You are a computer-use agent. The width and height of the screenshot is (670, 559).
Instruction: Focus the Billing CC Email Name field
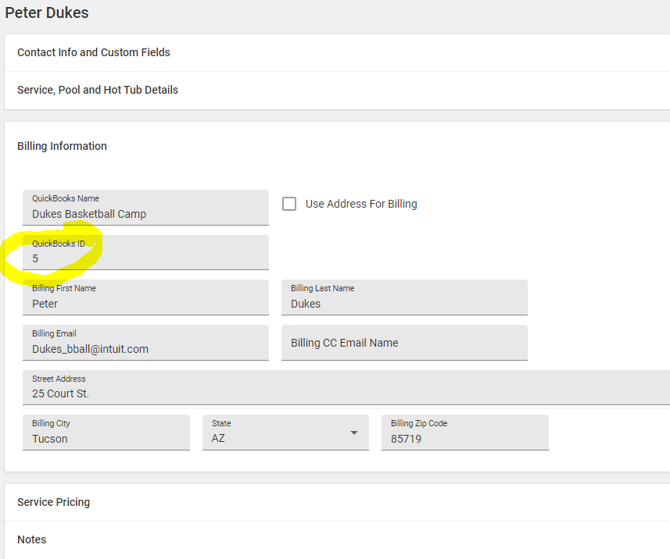tap(404, 343)
